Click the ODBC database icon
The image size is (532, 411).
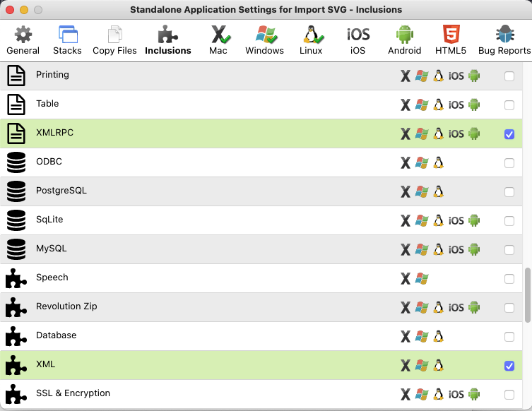point(16,162)
